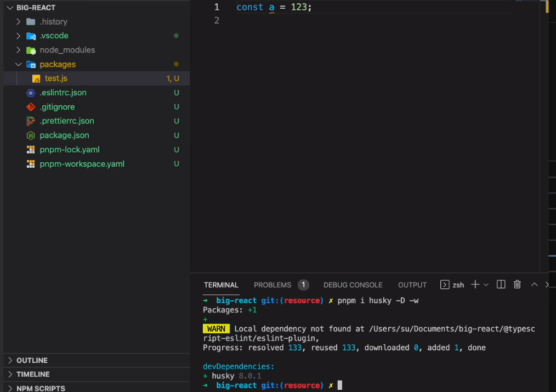
Task: Click the .history folder icon
Action: tap(31, 21)
